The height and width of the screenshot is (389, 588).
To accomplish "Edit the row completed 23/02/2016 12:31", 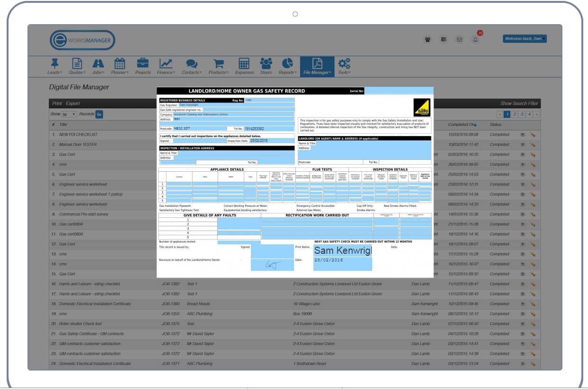I will click(x=533, y=184).
